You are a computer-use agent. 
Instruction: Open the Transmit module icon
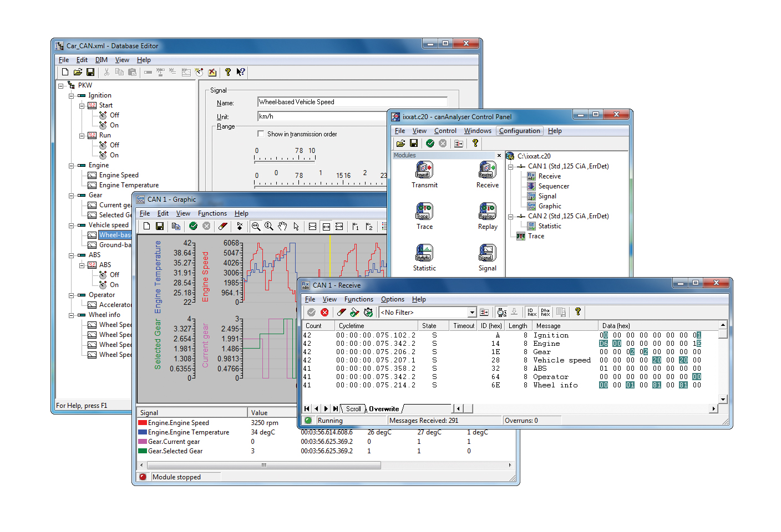(424, 170)
